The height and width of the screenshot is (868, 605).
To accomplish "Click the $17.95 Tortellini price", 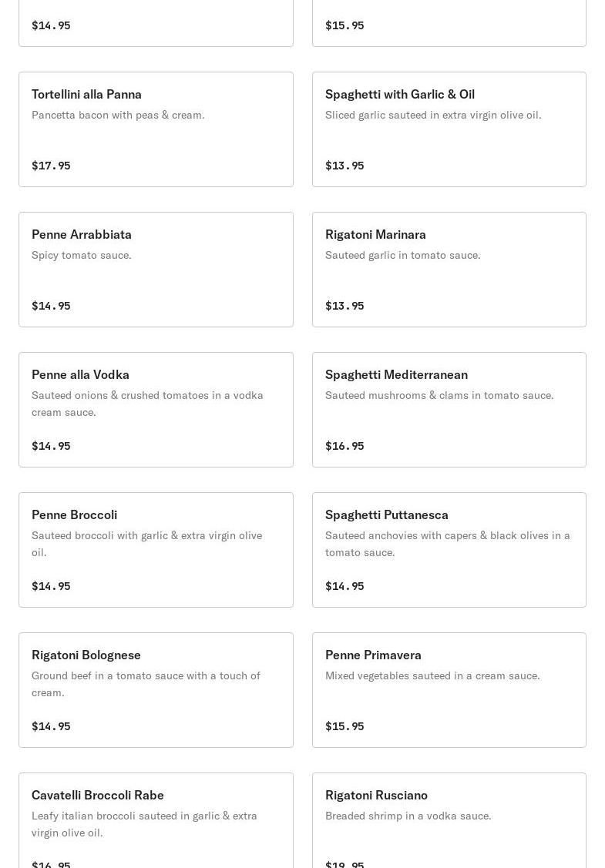I will 51,166.
